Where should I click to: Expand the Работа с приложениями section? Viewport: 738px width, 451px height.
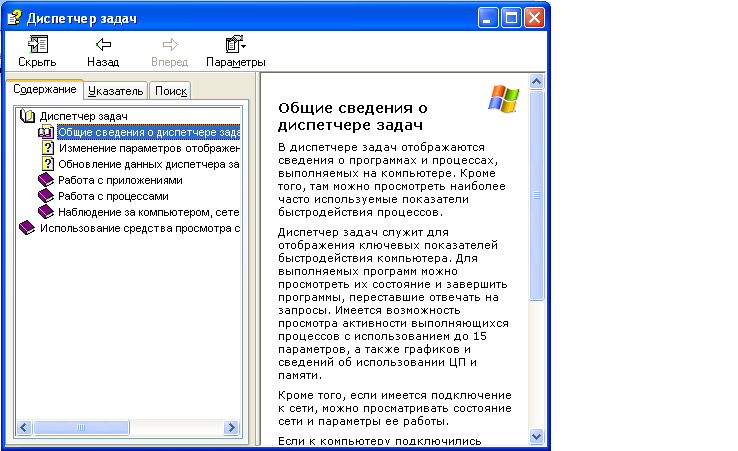(x=120, y=180)
